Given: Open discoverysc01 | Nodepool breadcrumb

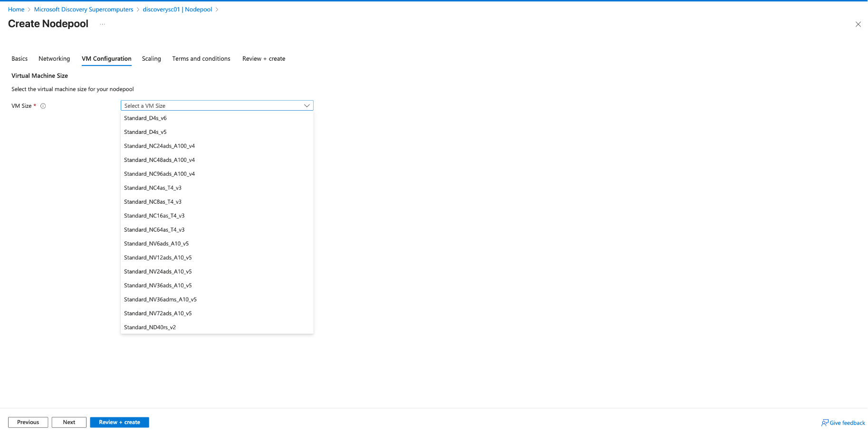Looking at the screenshot, I should point(177,9).
